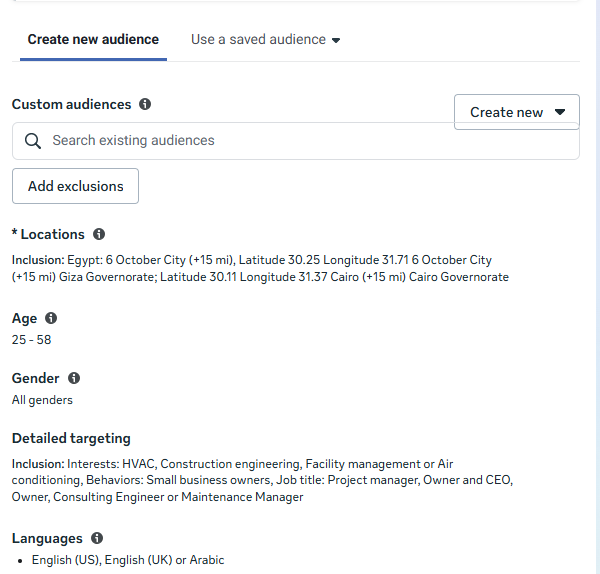Show the Locations info tooltip icon

click(99, 234)
